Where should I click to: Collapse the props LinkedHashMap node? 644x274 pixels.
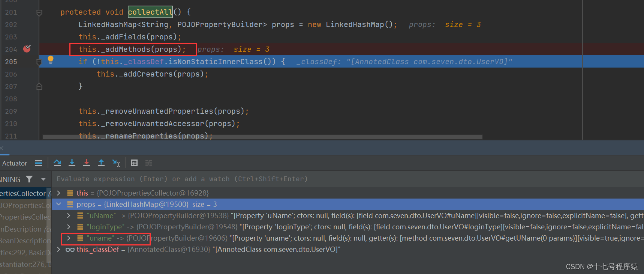point(58,204)
